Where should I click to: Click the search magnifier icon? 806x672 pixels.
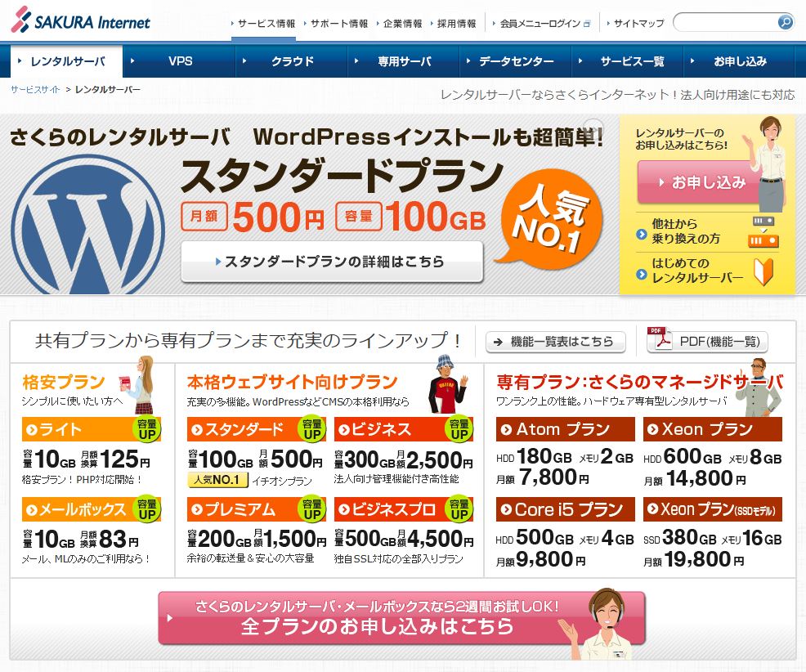pyautogui.click(x=785, y=22)
